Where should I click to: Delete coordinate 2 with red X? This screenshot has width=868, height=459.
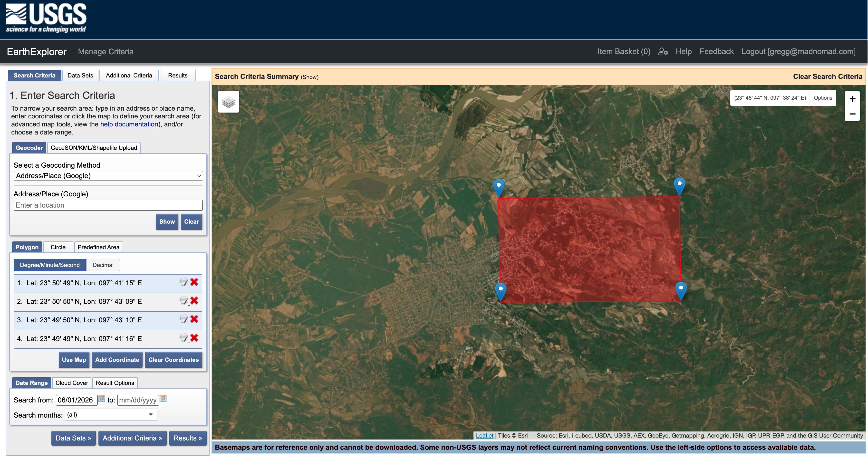tap(194, 301)
